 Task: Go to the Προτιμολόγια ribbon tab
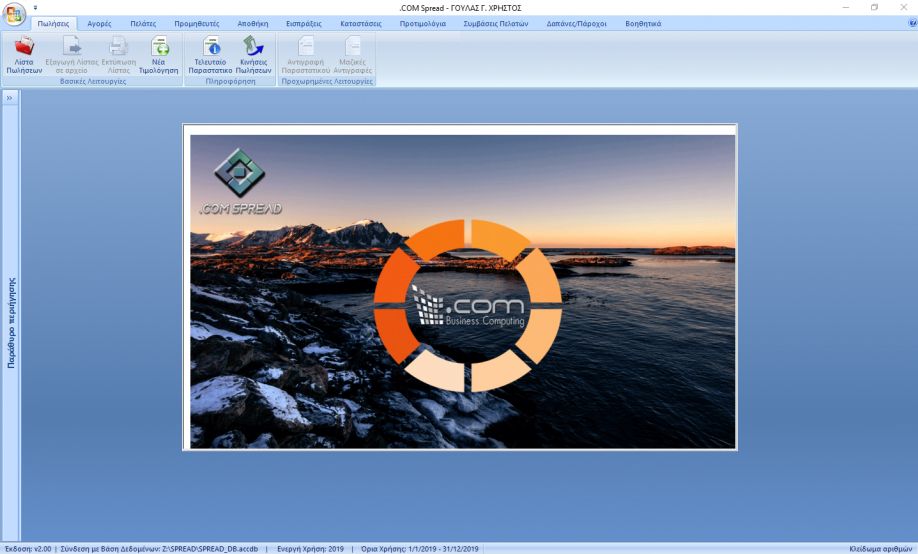click(x=423, y=23)
